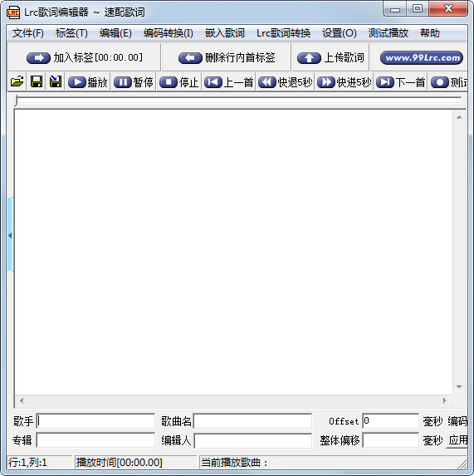The height and width of the screenshot is (476, 474).
Task: Click the save-as floppy icon with blue arrow
Action: click(56, 81)
